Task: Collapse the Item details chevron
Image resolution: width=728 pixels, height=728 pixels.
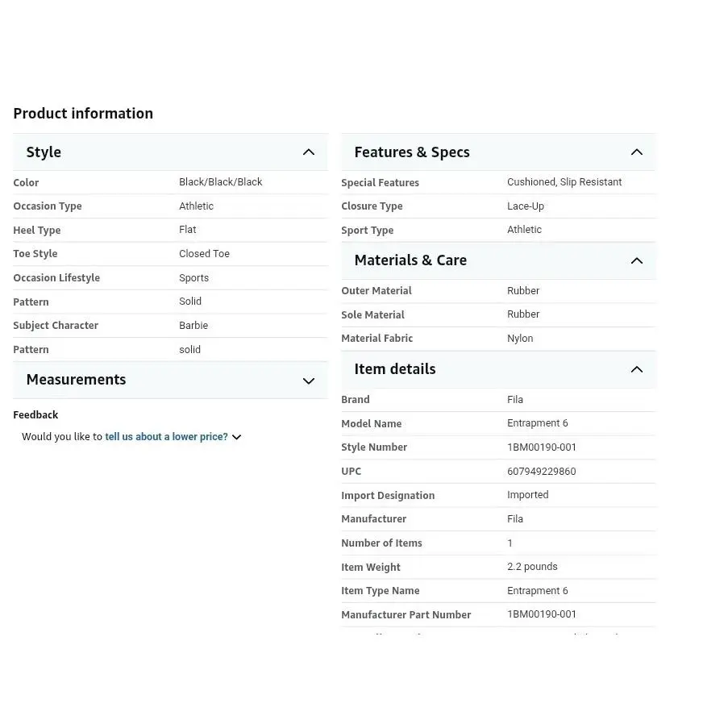Action: click(x=637, y=369)
